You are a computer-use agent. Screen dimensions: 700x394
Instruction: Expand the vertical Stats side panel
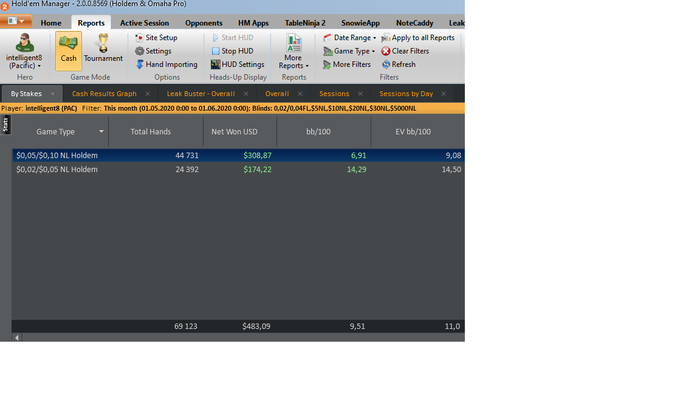(x=5, y=124)
